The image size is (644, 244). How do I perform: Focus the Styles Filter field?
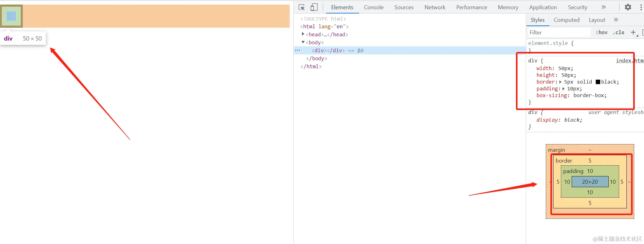(559, 33)
